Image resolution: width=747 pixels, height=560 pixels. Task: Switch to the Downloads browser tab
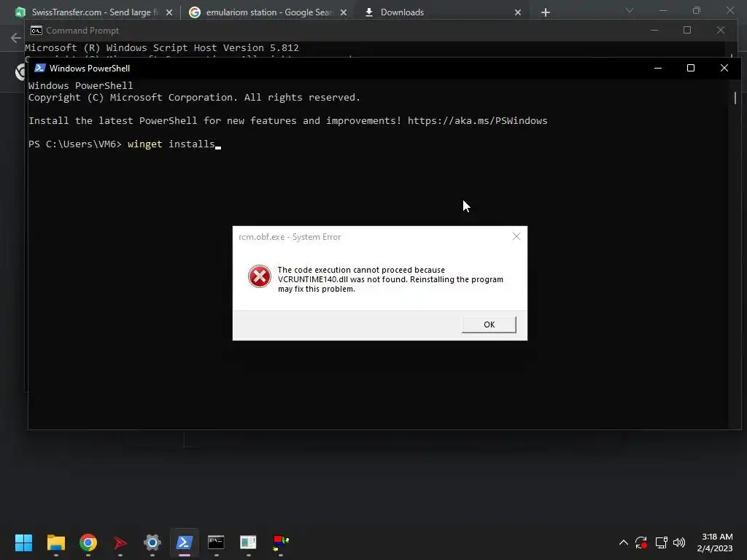[443, 12]
